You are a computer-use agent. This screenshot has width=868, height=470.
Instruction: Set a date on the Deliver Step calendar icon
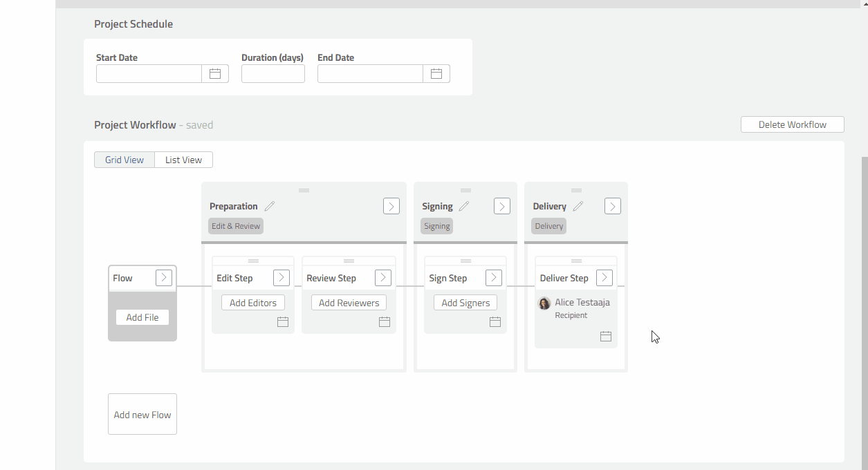point(606,336)
